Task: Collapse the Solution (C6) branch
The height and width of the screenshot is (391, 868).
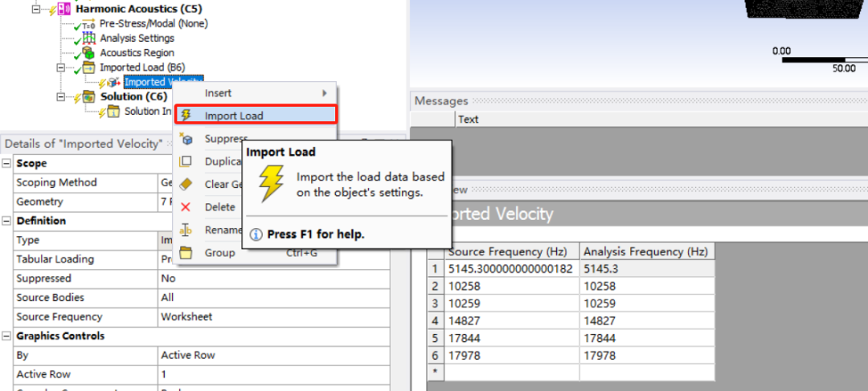Action: [61, 97]
